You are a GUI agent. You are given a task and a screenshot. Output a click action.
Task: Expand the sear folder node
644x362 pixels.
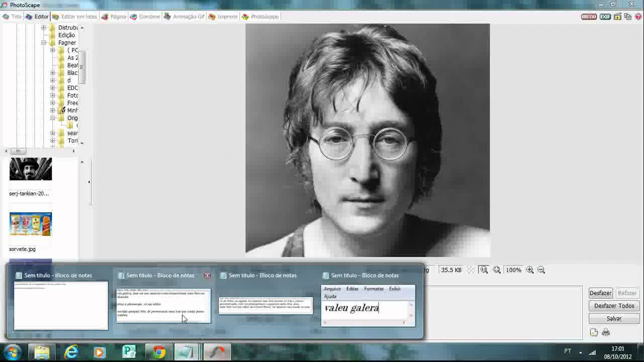[x=52, y=133]
